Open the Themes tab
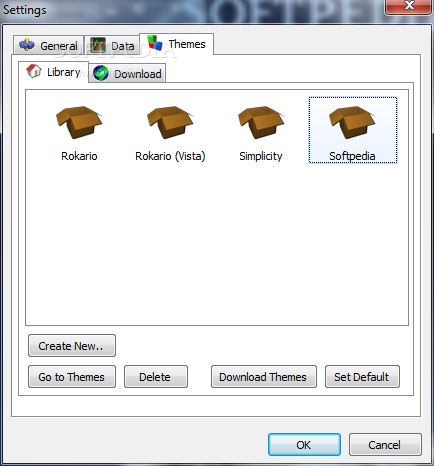 [x=176, y=44]
